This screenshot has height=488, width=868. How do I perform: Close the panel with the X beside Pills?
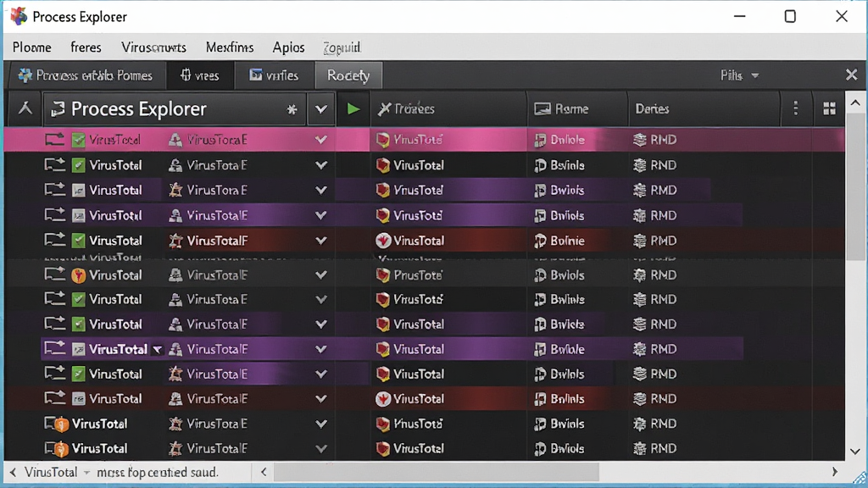pos(851,75)
